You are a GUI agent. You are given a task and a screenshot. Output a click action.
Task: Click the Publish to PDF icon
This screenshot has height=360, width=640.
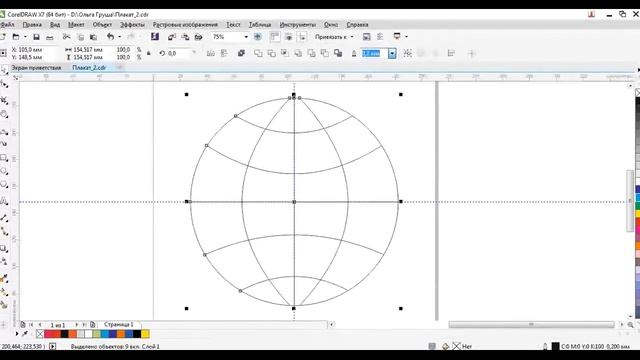click(x=198, y=37)
